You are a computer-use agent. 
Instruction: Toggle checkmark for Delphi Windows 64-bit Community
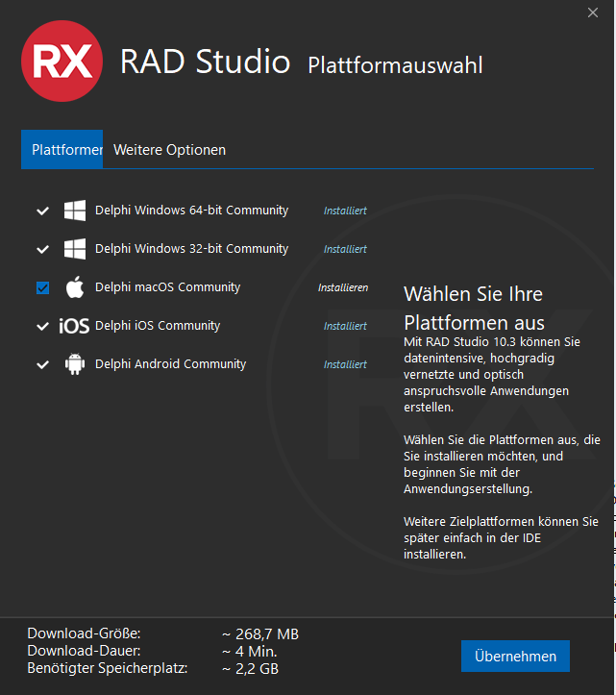coord(42,211)
